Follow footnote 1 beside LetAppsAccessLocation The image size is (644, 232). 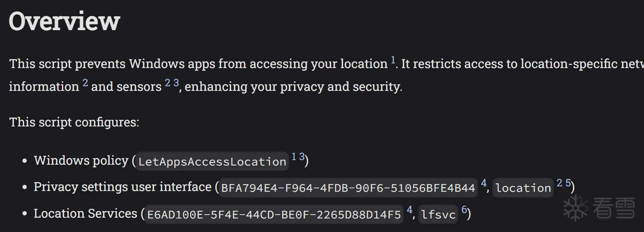tap(294, 157)
